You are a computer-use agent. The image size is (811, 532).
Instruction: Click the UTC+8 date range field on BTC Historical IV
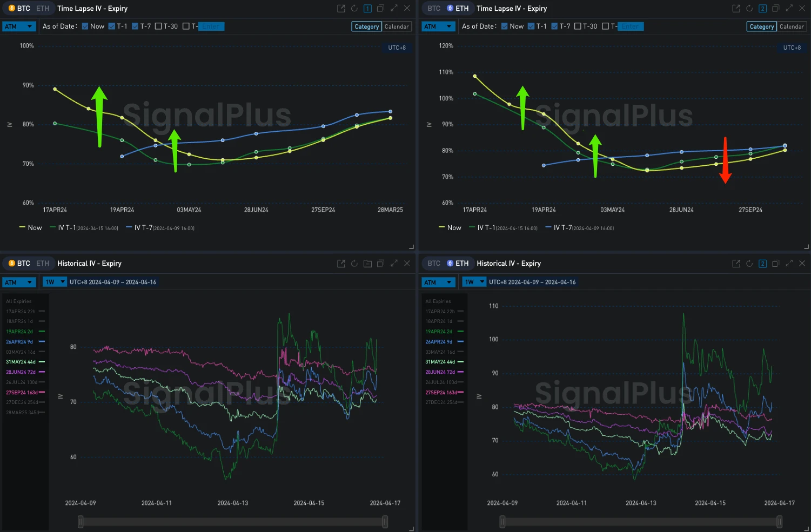[x=113, y=281]
